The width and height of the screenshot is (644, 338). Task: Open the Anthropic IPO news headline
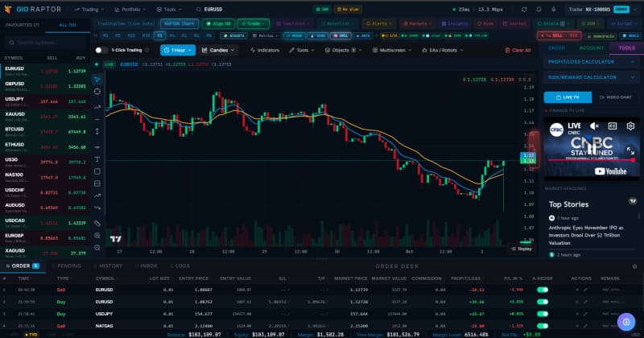click(586, 235)
